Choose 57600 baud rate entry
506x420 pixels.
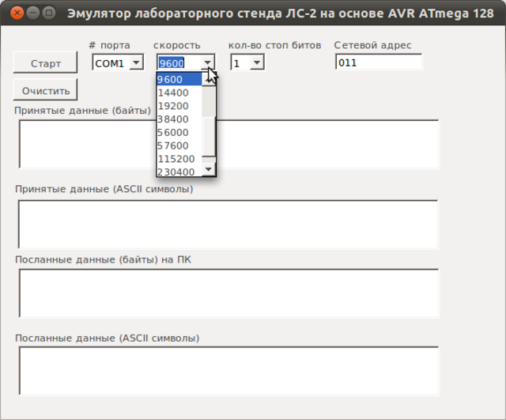[179, 146]
